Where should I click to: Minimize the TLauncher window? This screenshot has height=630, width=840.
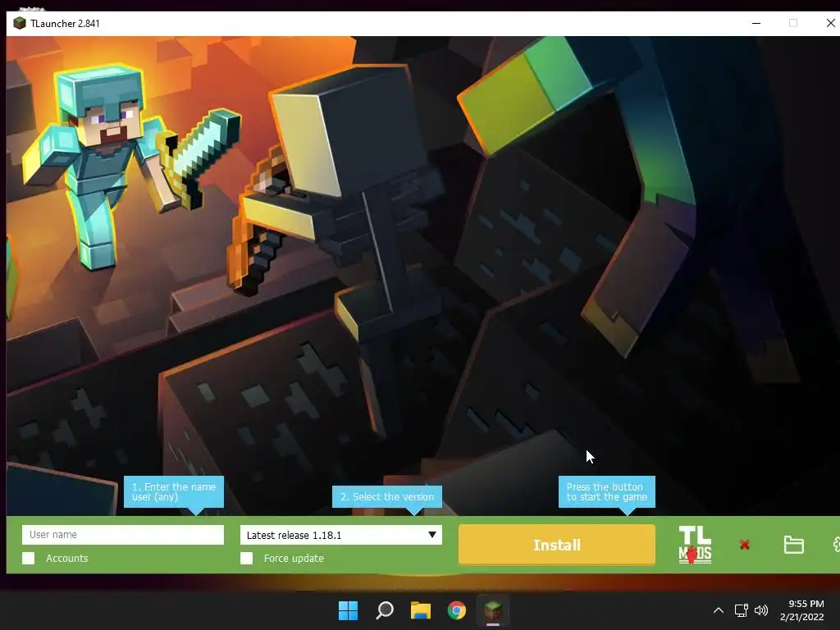pos(756,23)
